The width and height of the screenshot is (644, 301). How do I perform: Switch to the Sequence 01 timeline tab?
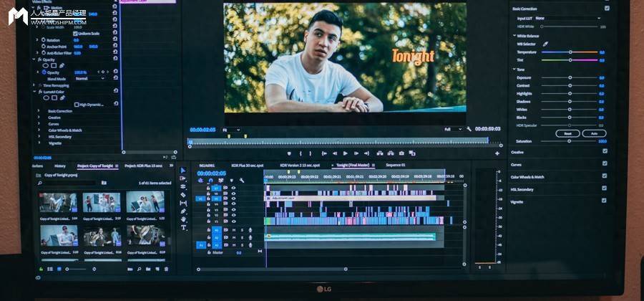[x=396, y=165]
